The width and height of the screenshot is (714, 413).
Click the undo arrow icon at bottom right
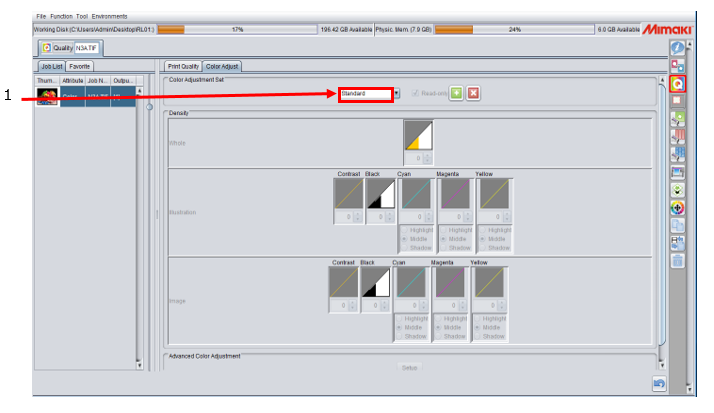[659, 384]
